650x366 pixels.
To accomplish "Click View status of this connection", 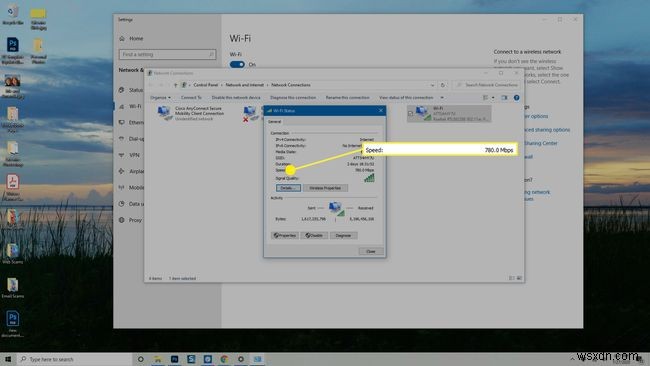I will [406, 97].
